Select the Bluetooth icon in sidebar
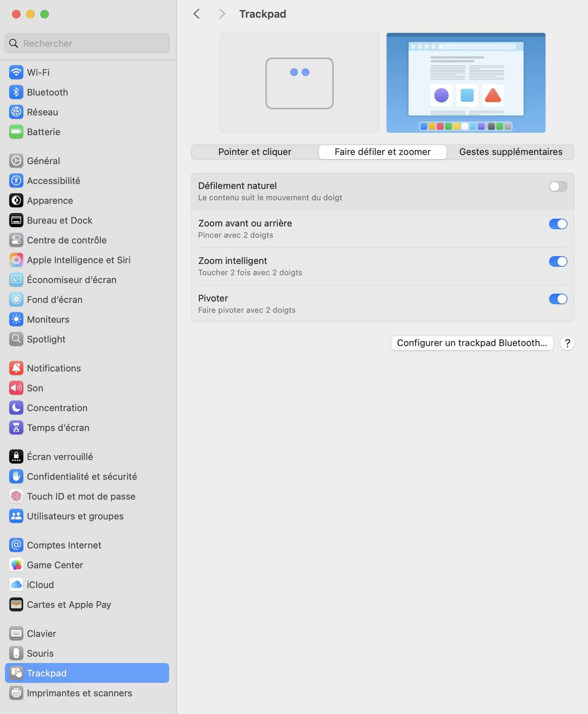Viewport: 588px width, 714px height. 16,92
